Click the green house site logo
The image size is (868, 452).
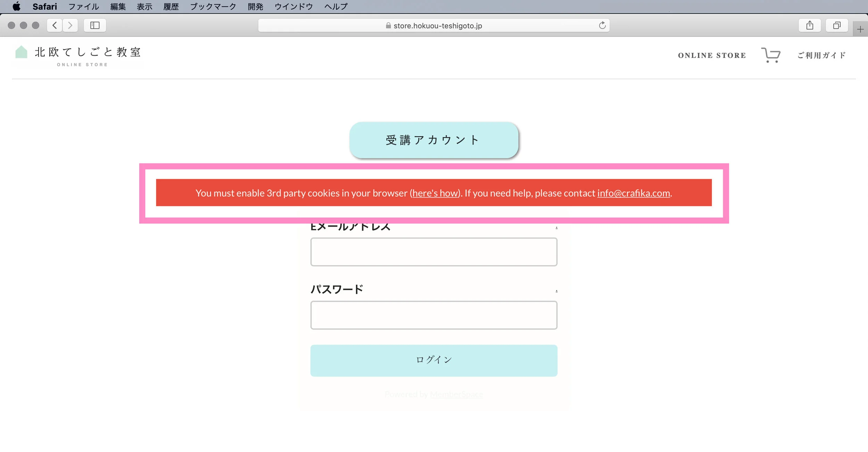tap(22, 52)
